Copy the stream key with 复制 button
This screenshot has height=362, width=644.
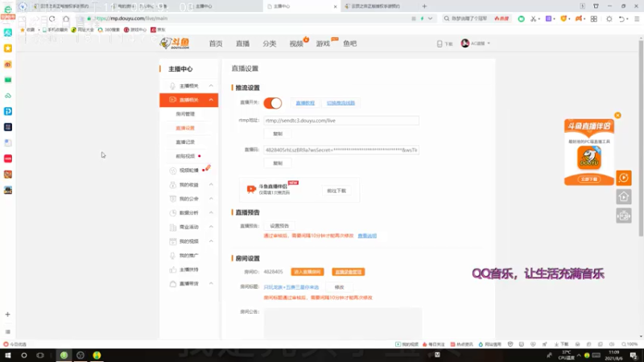point(278,163)
